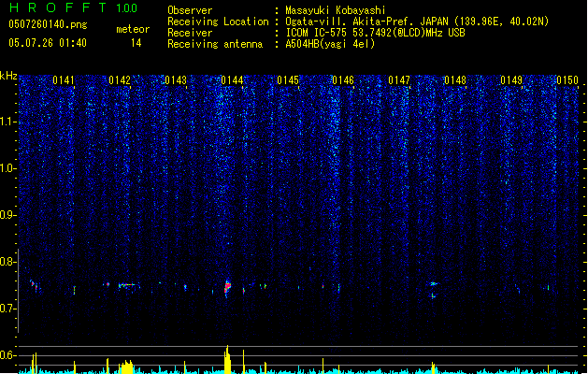Click the meteor count value 14

pos(136,43)
